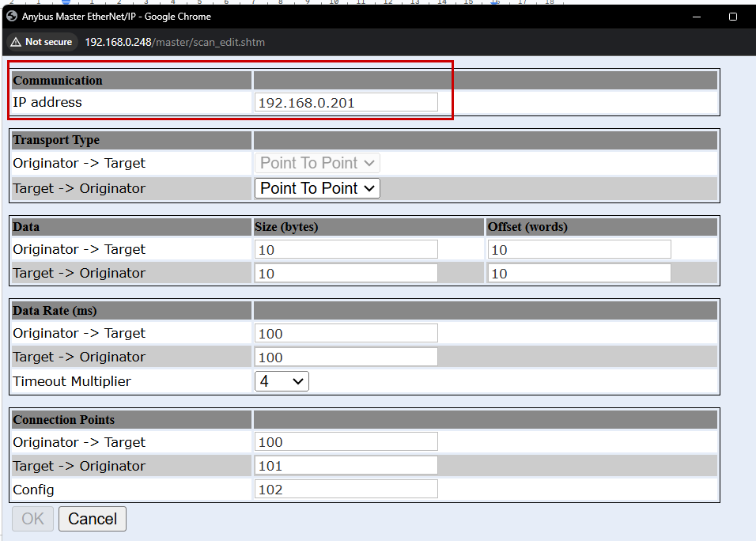The width and height of the screenshot is (756, 541).
Task: Click the Communication section header
Action: tap(58, 81)
